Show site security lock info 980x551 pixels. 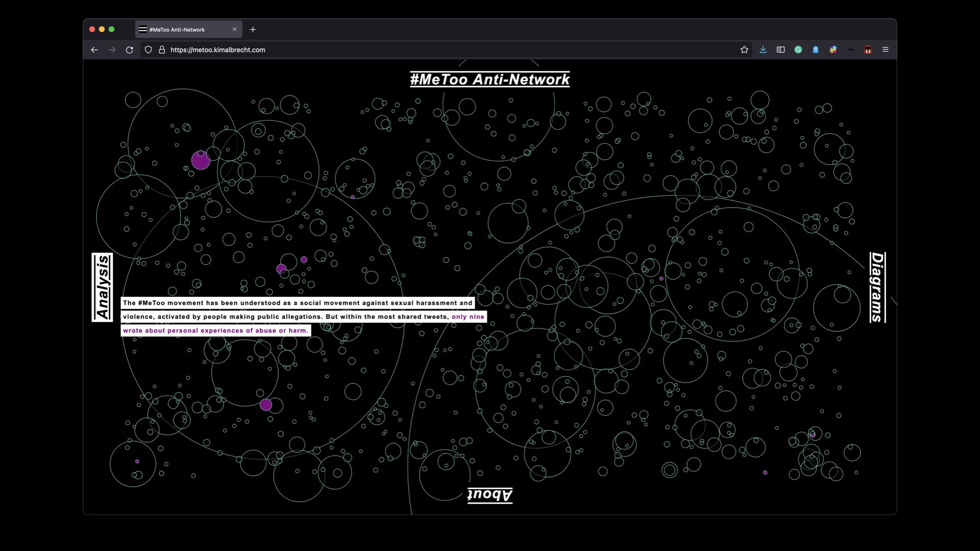pyautogui.click(x=162, y=49)
